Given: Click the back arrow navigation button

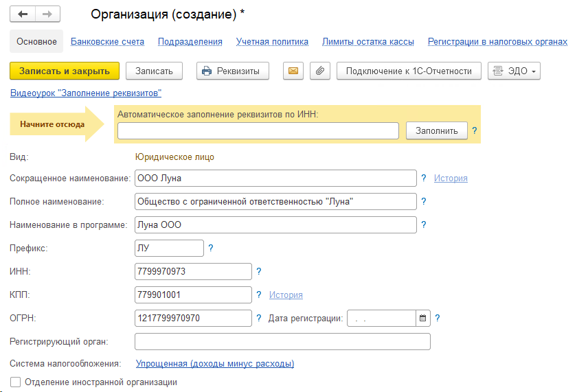Looking at the screenshot, I should pos(23,14).
